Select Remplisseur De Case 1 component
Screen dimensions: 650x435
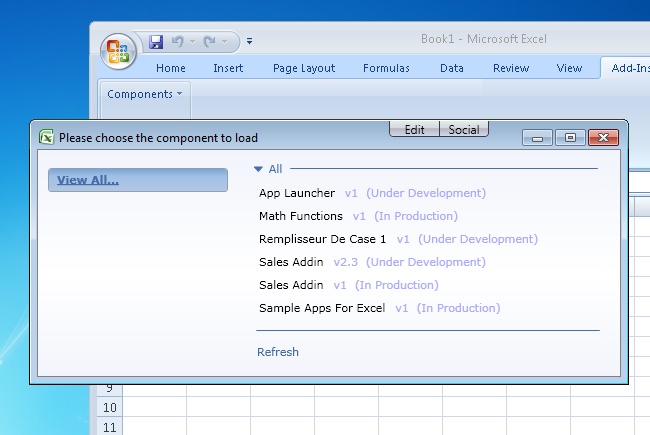pos(398,239)
